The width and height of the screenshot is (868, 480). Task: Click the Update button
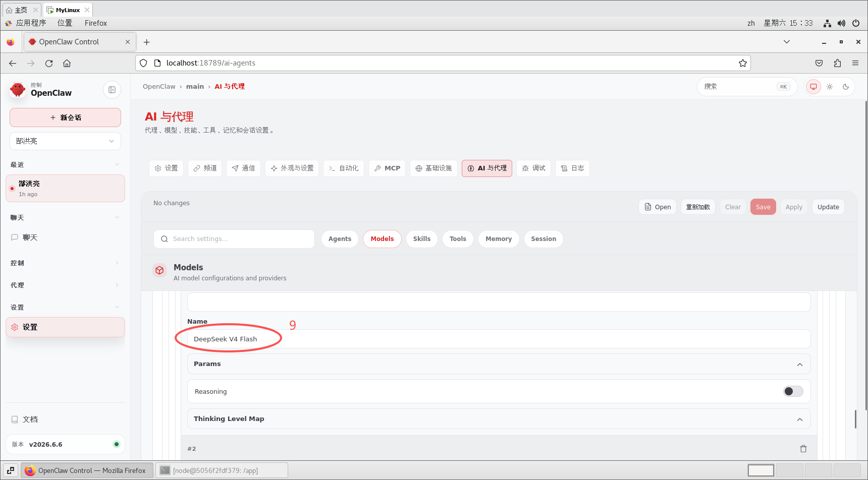click(828, 207)
